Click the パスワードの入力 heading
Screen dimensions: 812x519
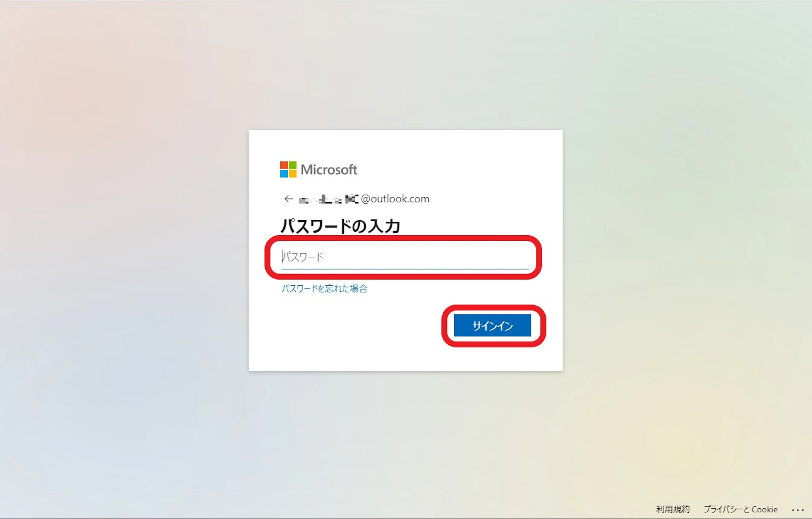[340, 226]
